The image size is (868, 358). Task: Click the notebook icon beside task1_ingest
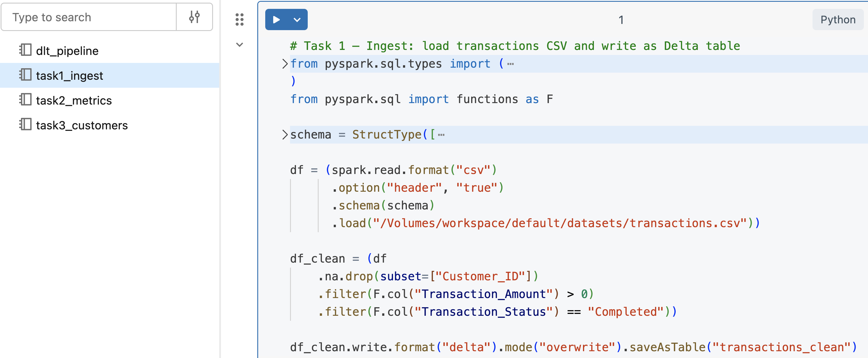click(x=25, y=75)
